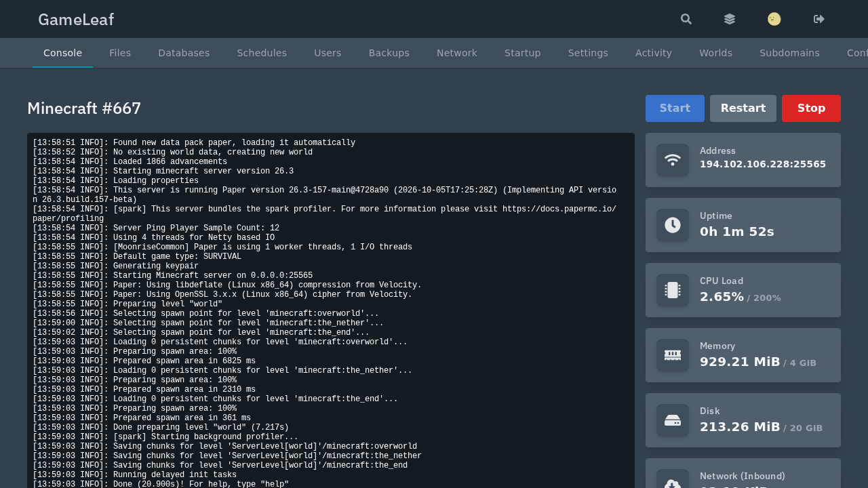Click the Disk drive icon
This screenshot has width=868, height=488.
673,420
